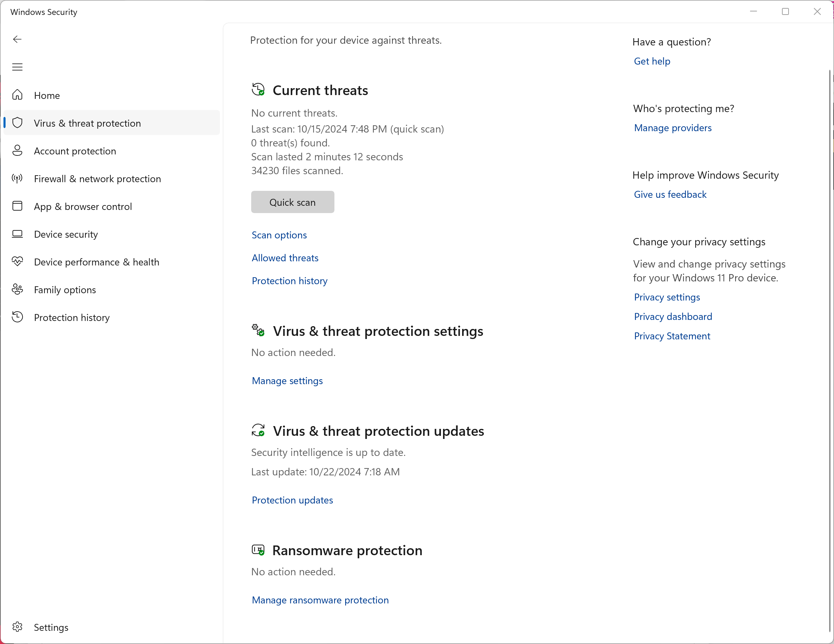Click the Family options icon
Viewport: 834px width, 644px height.
18,289
